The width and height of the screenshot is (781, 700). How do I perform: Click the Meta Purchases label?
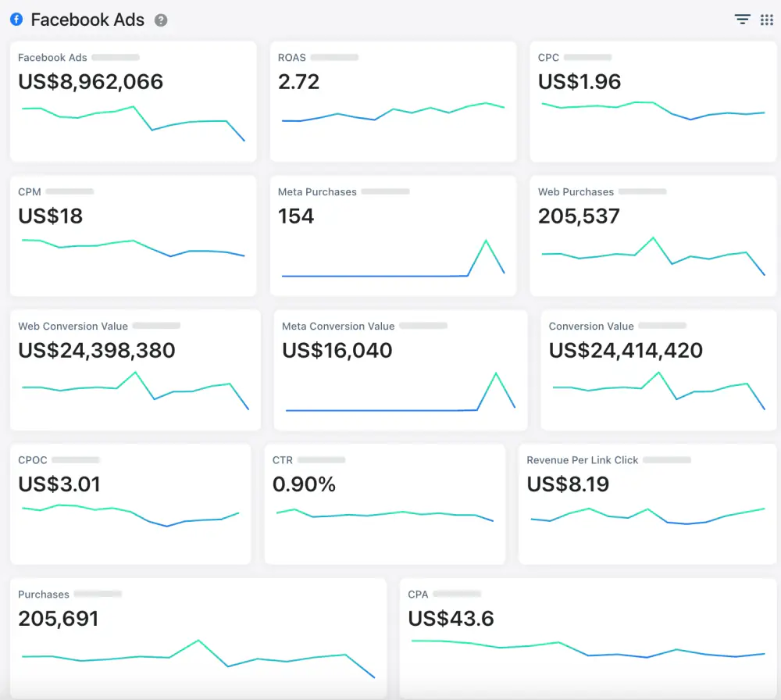[x=317, y=192]
